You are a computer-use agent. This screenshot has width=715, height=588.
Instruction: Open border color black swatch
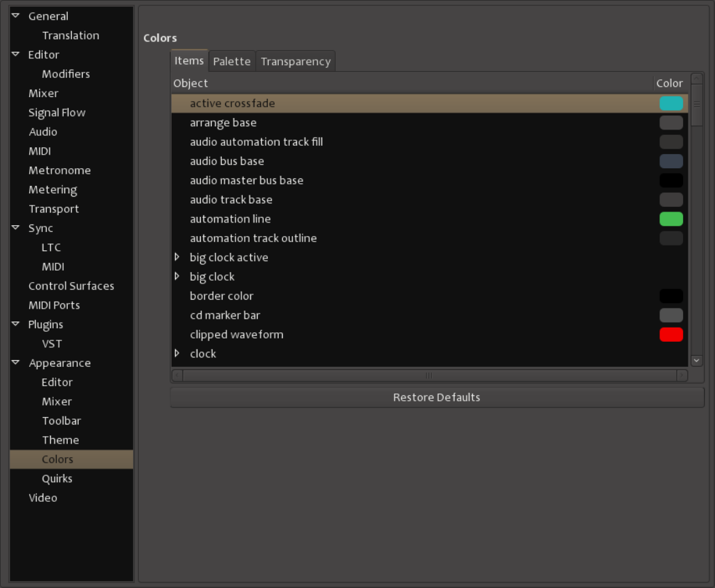[x=671, y=296]
